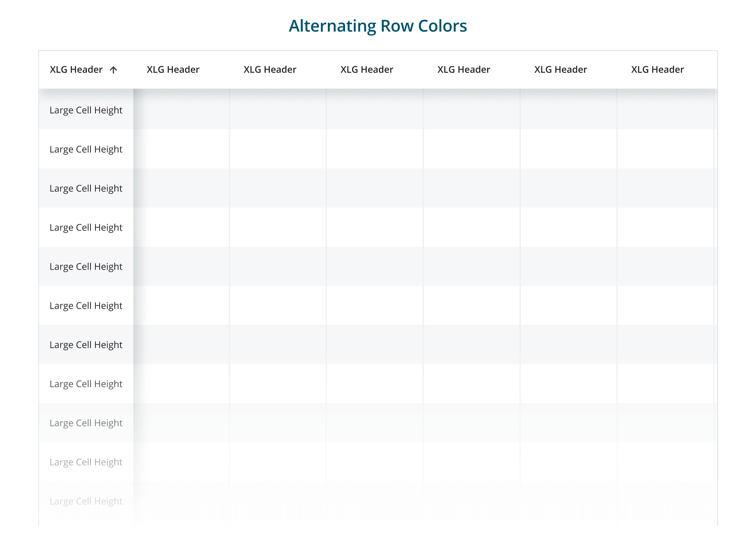Select the tenth Large Cell Height row

[x=86, y=462]
